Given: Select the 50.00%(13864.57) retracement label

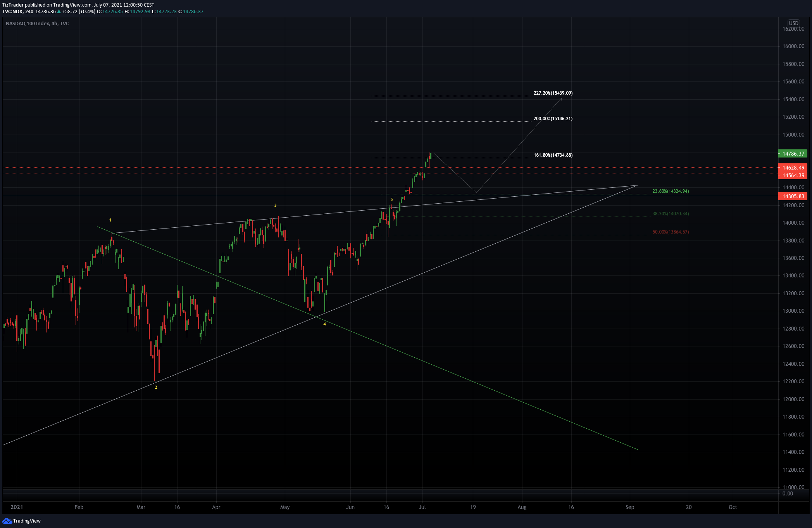Looking at the screenshot, I should pos(671,232).
